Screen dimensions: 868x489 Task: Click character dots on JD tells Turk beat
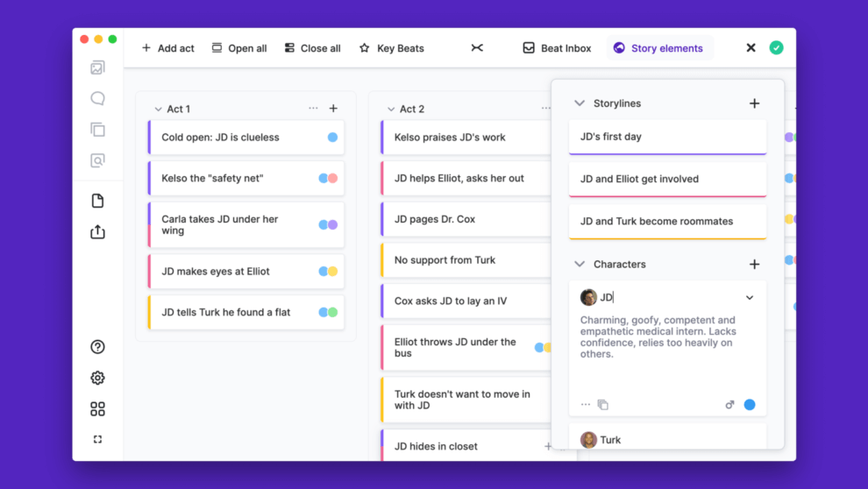328,312
